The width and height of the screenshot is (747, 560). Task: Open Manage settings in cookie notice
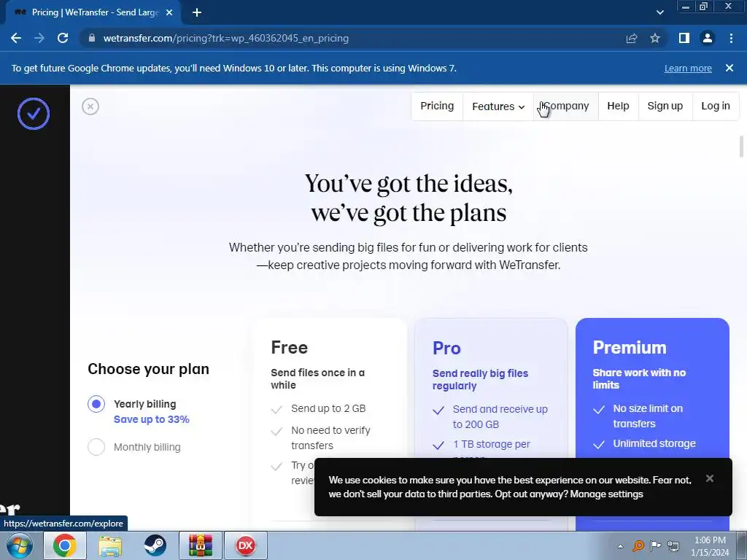[606, 494]
